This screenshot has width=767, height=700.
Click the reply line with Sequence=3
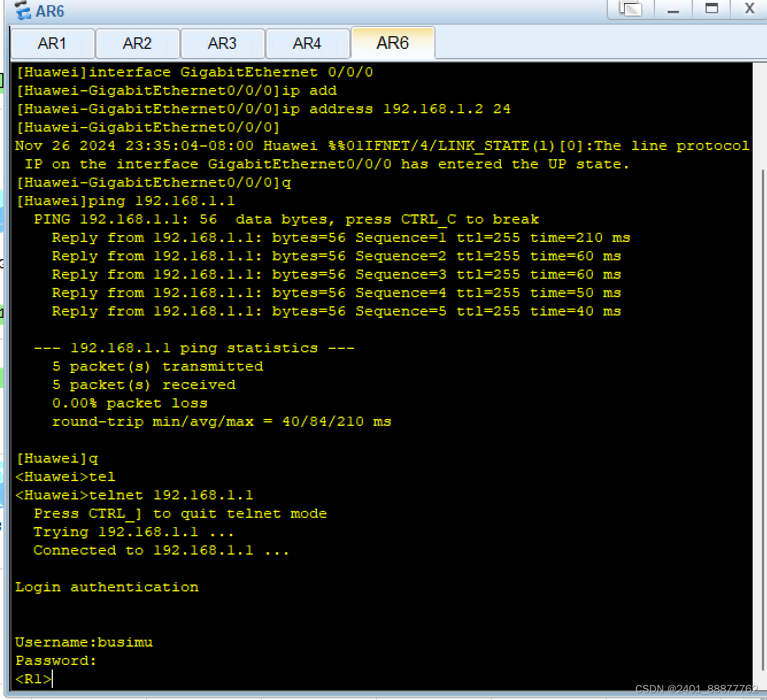tap(336, 275)
